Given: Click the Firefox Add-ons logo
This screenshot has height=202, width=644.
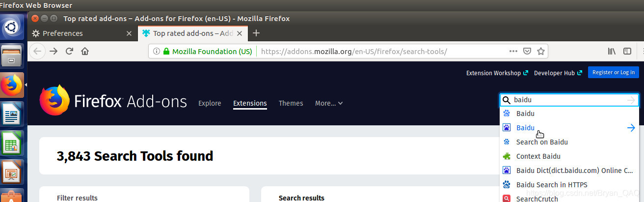Looking at the screenshot, I should click(113, 101).
